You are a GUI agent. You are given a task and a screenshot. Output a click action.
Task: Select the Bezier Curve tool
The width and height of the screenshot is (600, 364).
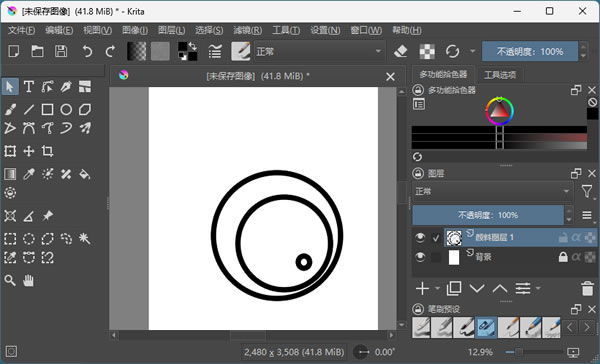coord(29,128)
